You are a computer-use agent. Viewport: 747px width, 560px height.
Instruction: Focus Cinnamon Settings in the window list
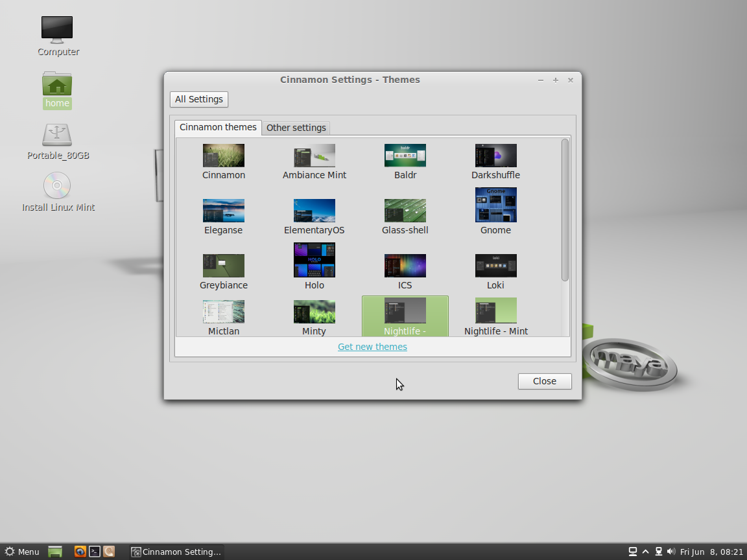176,552
